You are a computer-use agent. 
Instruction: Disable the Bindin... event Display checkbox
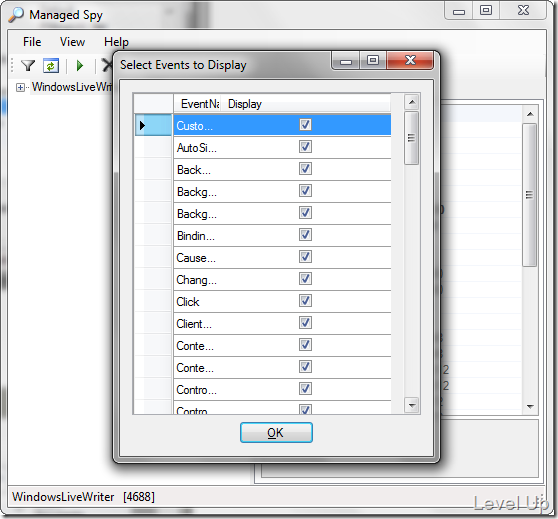click(305, 235)
